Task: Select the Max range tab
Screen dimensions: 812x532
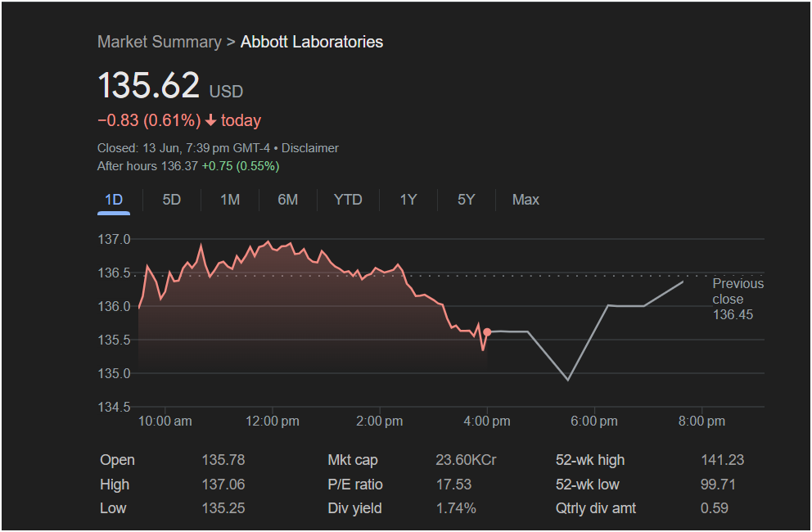Action: pos(526,200)
